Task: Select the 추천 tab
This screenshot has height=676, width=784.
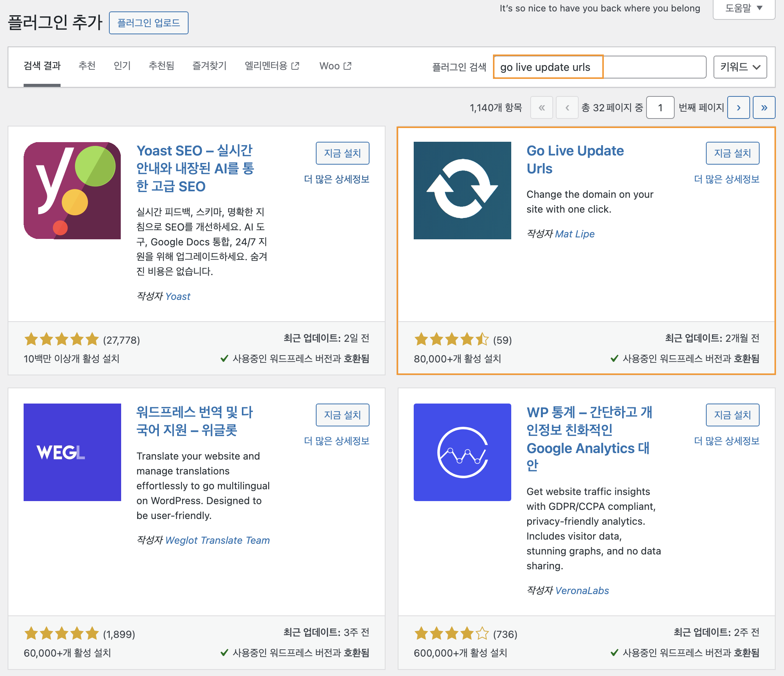Action: pos(87,66)
